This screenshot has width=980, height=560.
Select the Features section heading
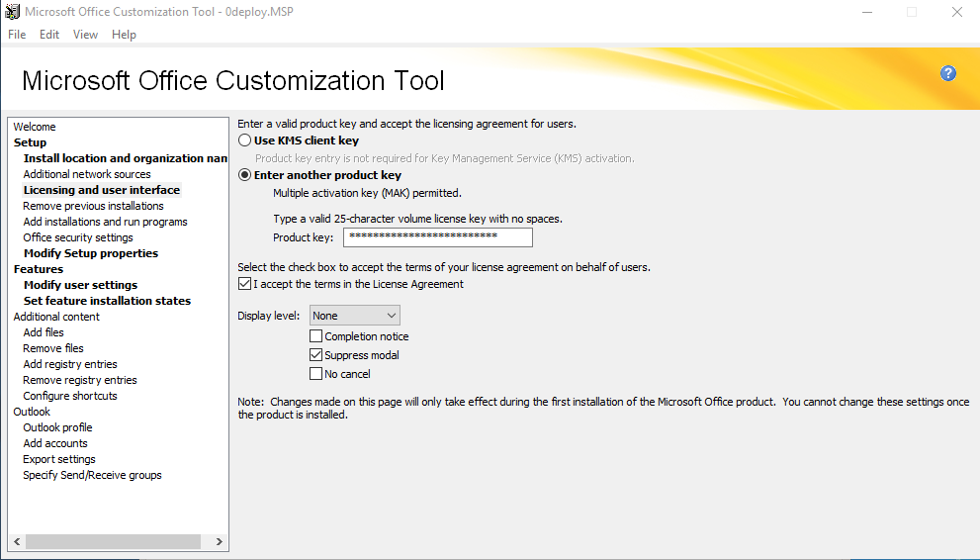tap(39, 269)
